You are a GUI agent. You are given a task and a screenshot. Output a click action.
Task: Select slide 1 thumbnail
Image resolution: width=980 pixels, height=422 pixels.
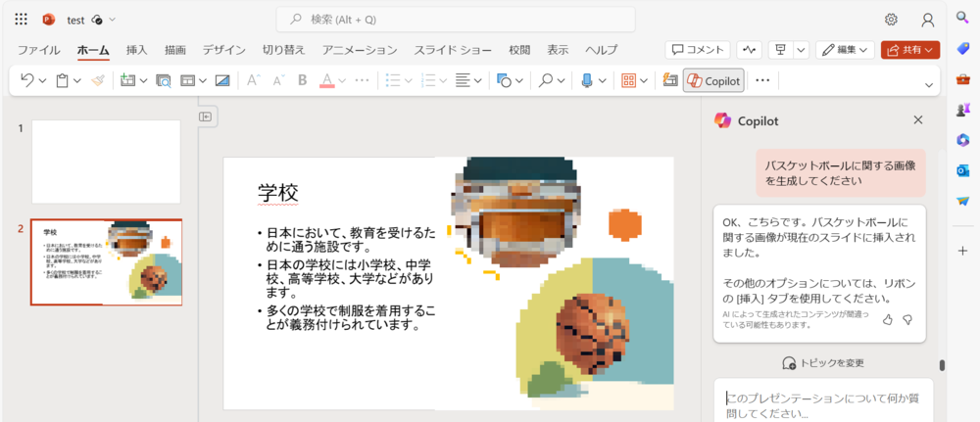(106, 162)
